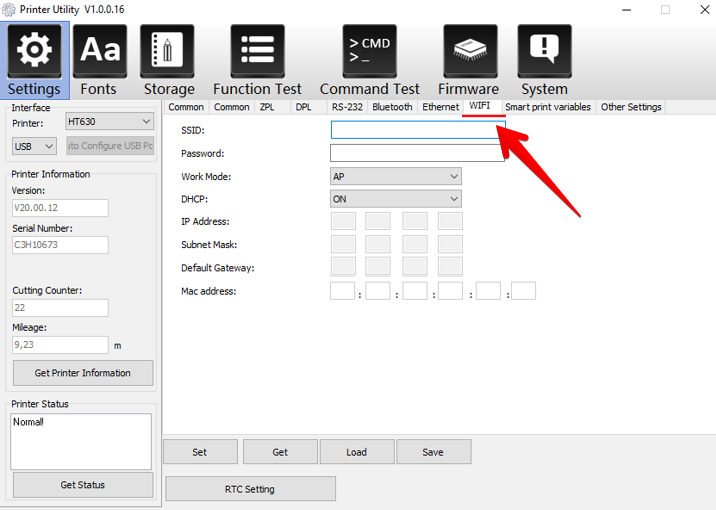Open the Fonts section icon
The image size is (716, 510).
coord(99,52)
